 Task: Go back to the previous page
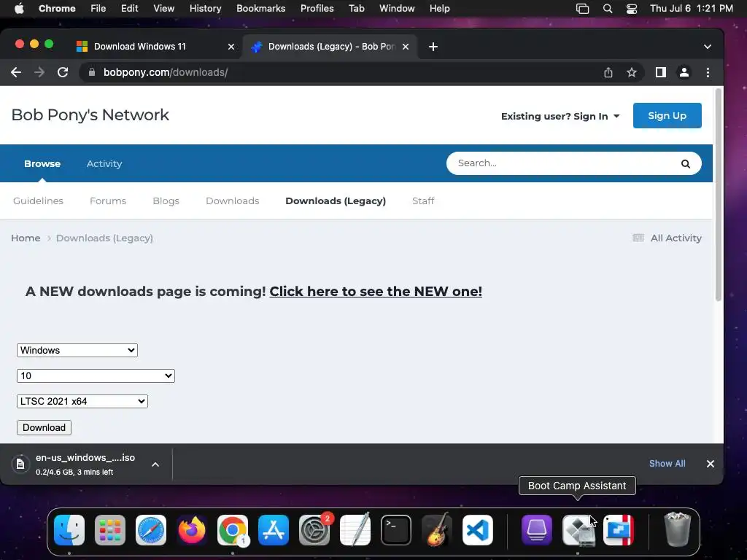pyautogui.click(x=16, y=72)
